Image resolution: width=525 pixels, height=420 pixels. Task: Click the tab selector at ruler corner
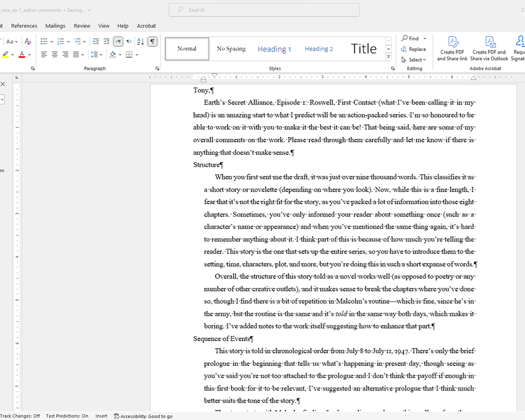click(17, 78)
